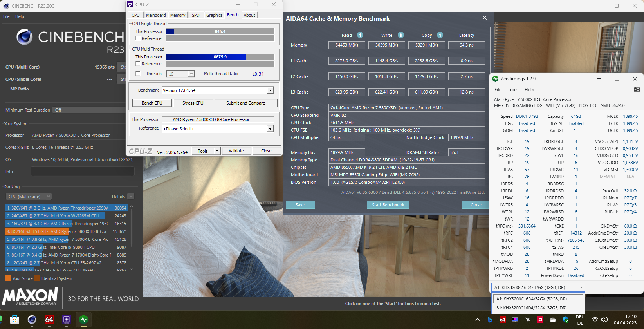Select B1: KHX3200C16D4/32GX module option

click(x=538, y=308)
